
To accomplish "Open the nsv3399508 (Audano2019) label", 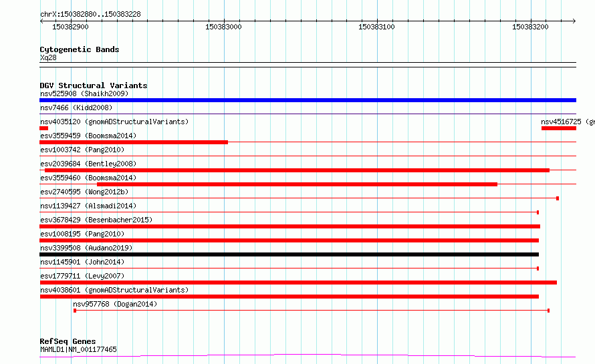I will pos(86,248).
